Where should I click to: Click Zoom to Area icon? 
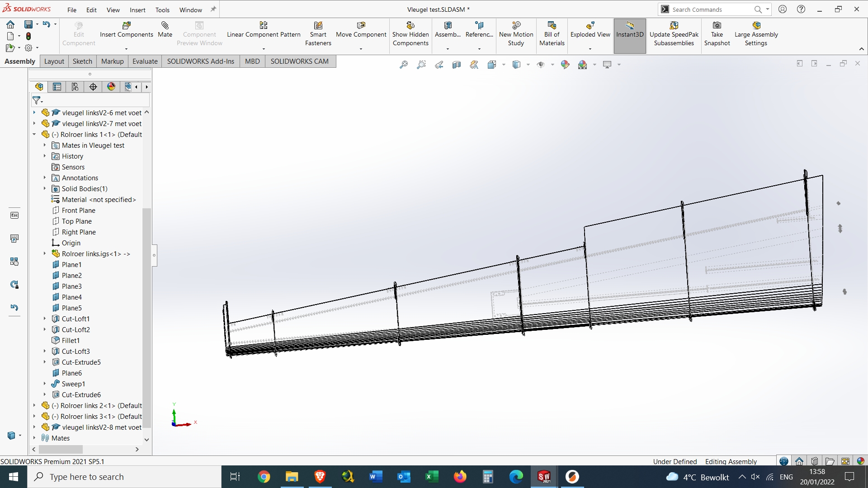(421, 65)
